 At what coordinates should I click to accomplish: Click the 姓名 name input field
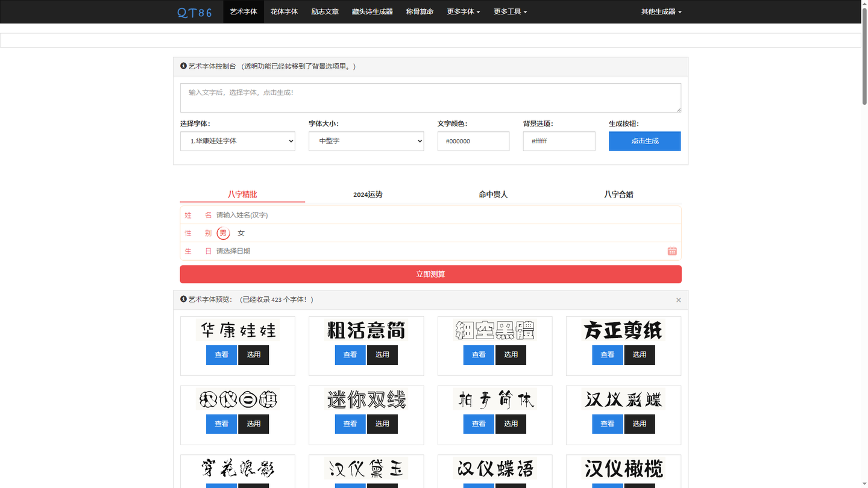[x=447, y=215]
